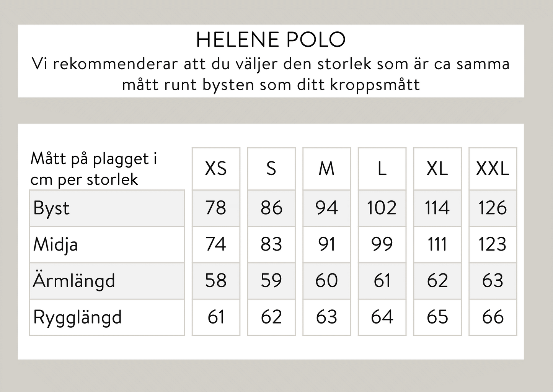This screenshot has width=553, height=392.
Task: Click the Byst row label
Action: click(x=52, y=208)
